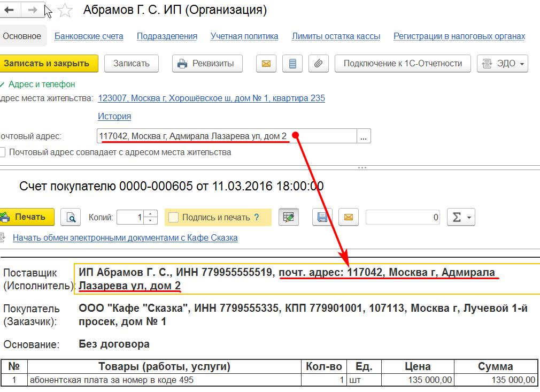Start electronic document exchange with Кафе Сказка
The height and width of the screenshot is (392, 540).
125,237
